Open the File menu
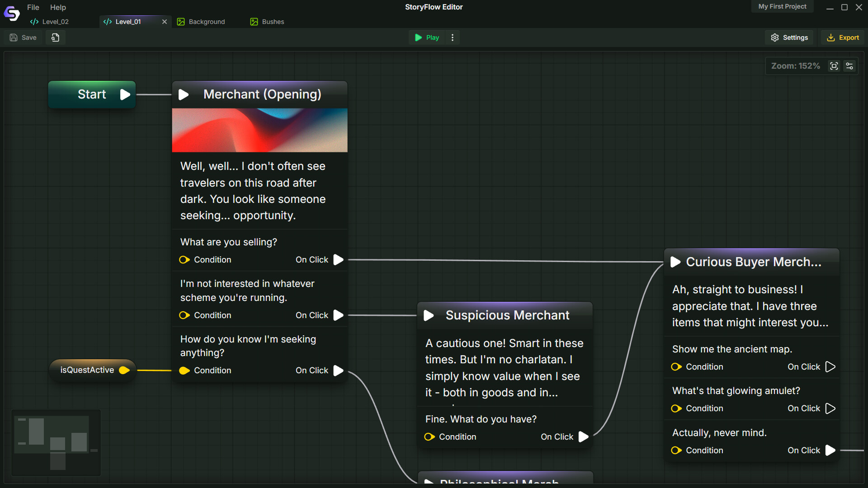 (x=33, y=7)
